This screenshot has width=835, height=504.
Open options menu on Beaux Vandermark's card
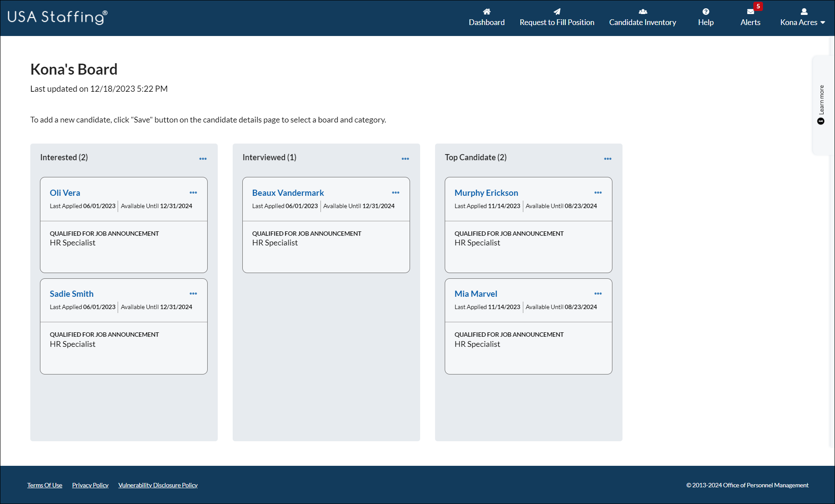point(396,192)
